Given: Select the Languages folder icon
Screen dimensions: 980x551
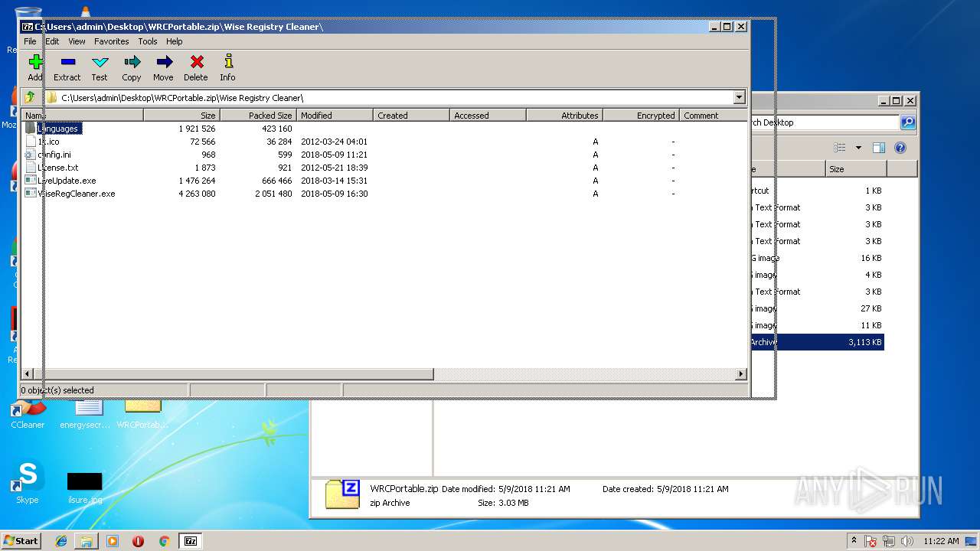Looking at the screenshot, I should [31, 128].
